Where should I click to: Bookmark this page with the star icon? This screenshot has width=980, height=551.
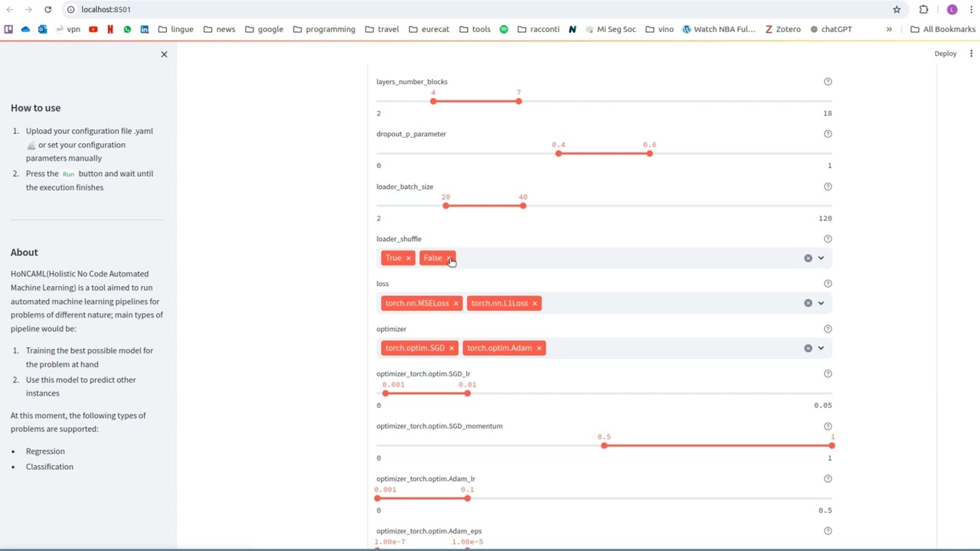897,9
